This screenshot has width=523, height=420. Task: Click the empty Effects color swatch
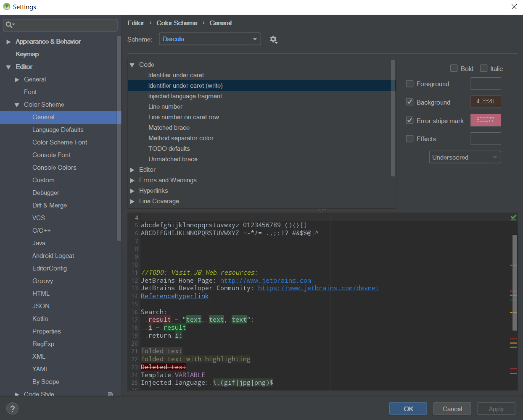coord(486,139)
